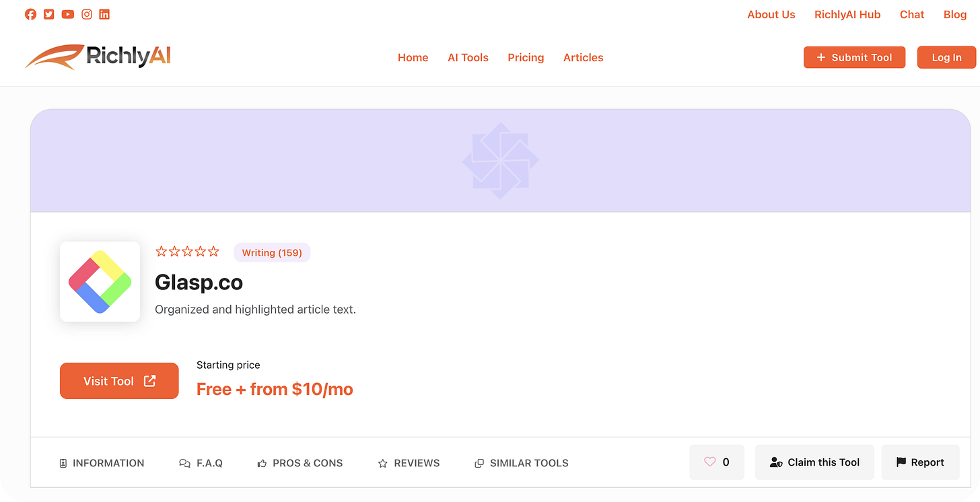
Task: Open the LinkedIn social icon
Action: pos(104,14)
